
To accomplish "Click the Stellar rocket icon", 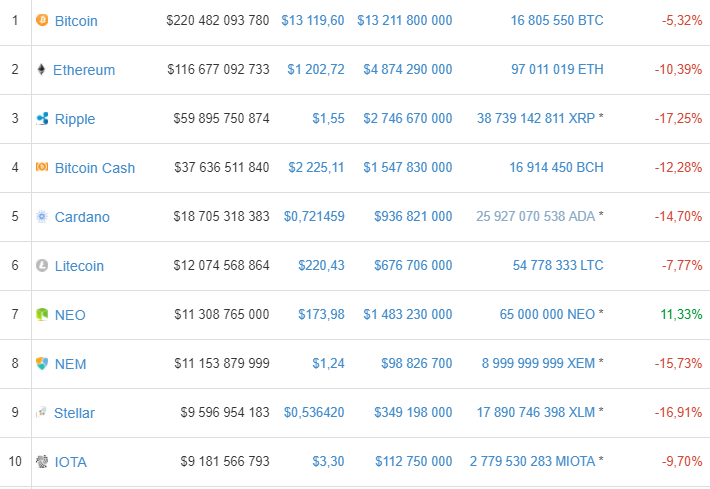I will tap(41, 412).
